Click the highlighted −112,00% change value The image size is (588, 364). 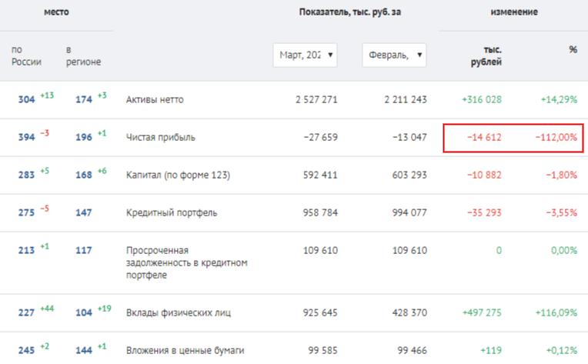point(556,137)
